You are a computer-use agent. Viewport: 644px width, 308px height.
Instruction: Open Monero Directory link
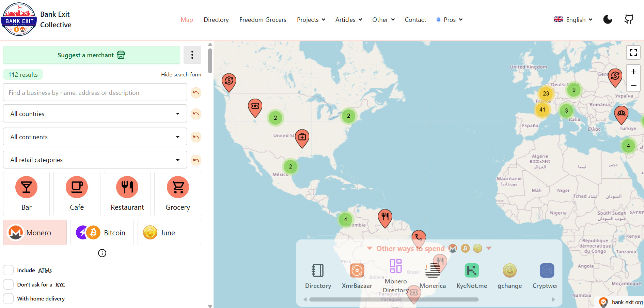click(x=396, y=276)
